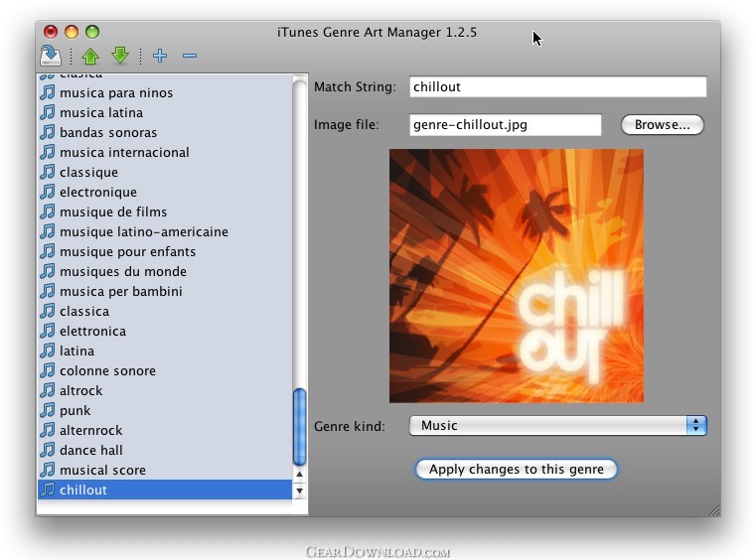The height and width of the screenshot is (560, 756).
Task: Click the scrollbar up arrow
Action: tap(299, 475)
